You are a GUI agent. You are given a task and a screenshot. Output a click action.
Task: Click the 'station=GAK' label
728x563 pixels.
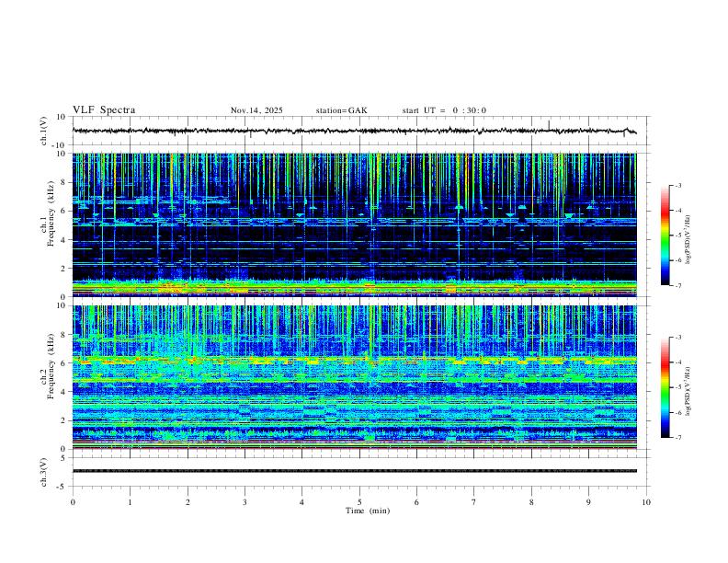click(342, 110)
